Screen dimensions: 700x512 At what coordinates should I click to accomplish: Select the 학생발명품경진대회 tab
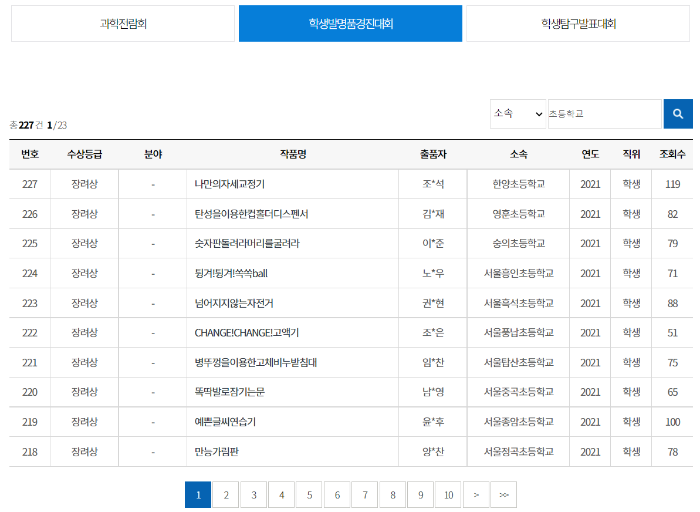coord(350,24)
